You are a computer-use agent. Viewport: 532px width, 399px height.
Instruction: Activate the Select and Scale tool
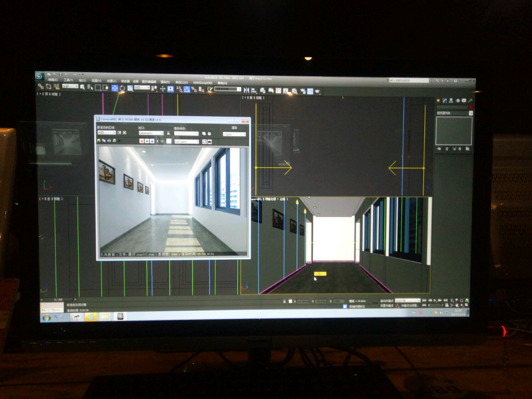point(130,88)
